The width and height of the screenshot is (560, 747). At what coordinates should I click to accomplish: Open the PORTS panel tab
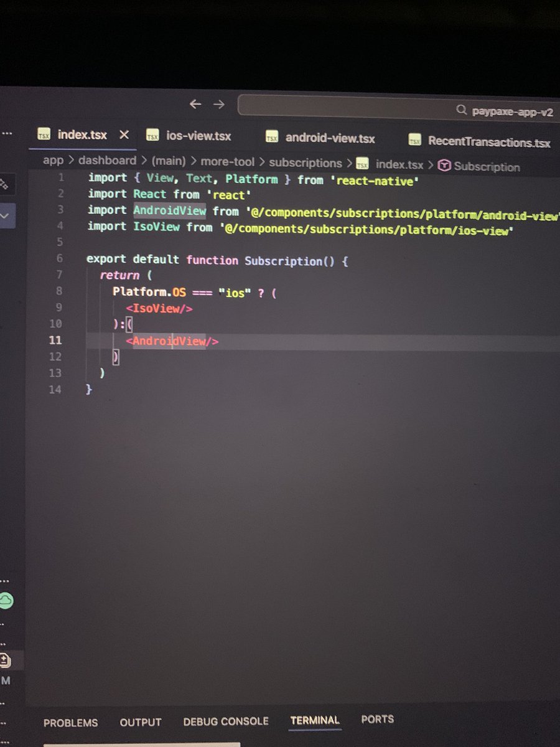point(378,719)
